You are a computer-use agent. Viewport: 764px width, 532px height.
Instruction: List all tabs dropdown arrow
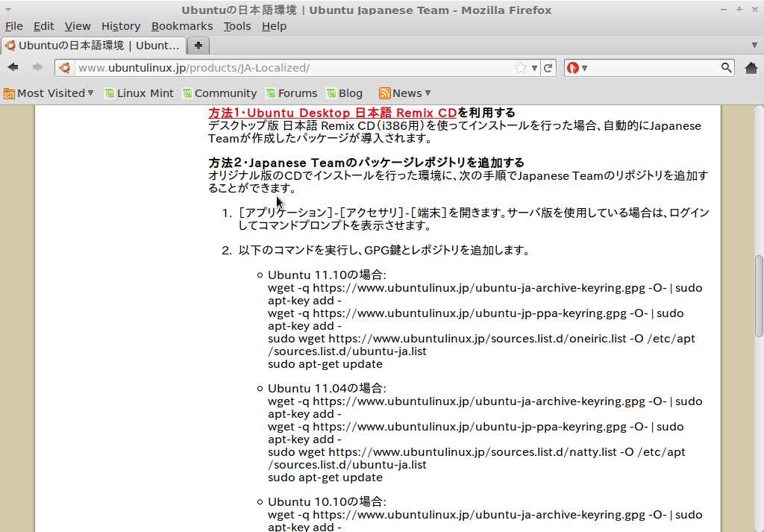[x=755, y=46]
